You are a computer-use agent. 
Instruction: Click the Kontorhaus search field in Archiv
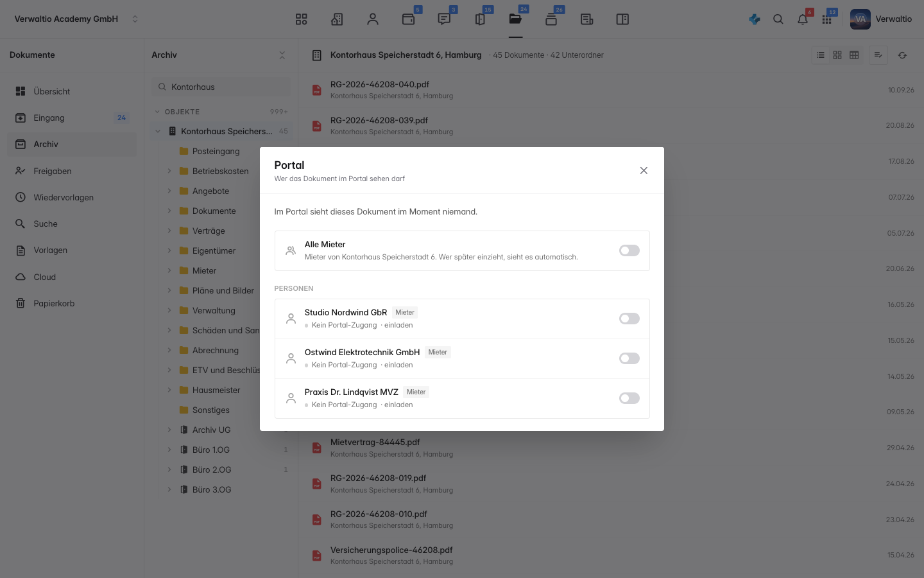tap(221, 87)
